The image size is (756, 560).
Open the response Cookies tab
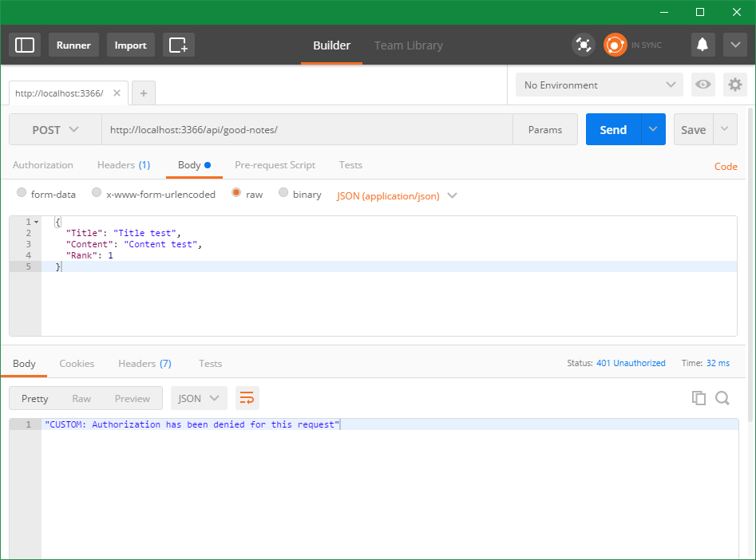click(77, 364)
